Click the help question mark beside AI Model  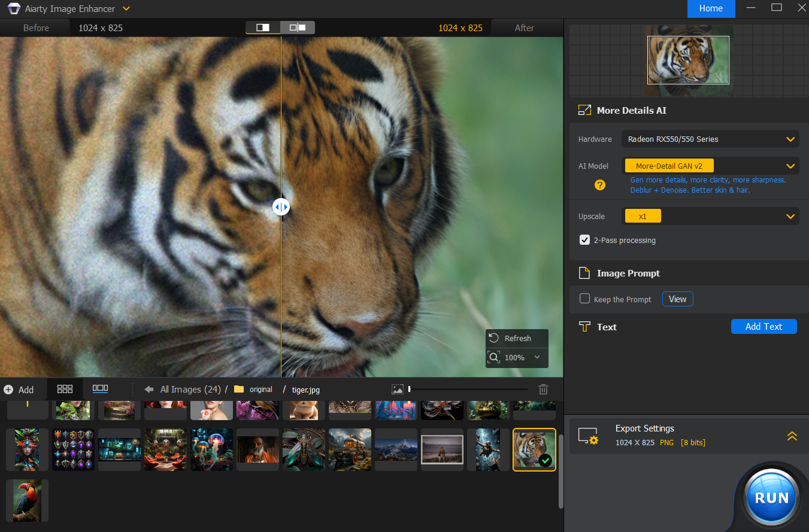pos(600,185)
